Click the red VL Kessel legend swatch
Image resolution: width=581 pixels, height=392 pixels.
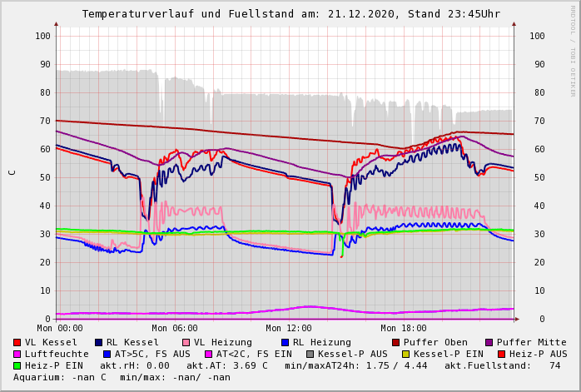click(x=17, y=342)
